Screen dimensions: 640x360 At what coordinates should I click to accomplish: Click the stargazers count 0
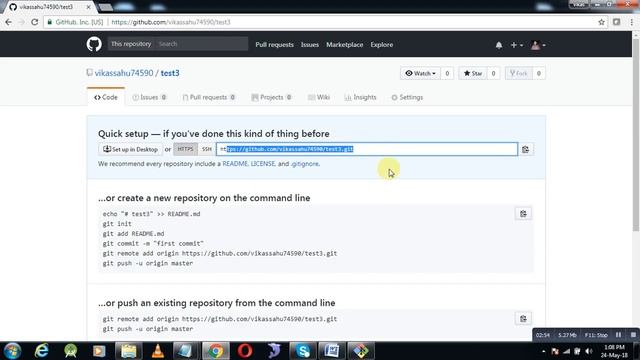pyautogui.click(x=493, y=73)
